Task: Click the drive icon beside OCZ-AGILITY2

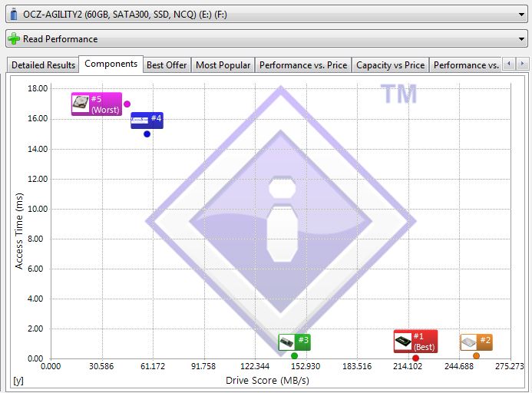Action: point(14,15)
